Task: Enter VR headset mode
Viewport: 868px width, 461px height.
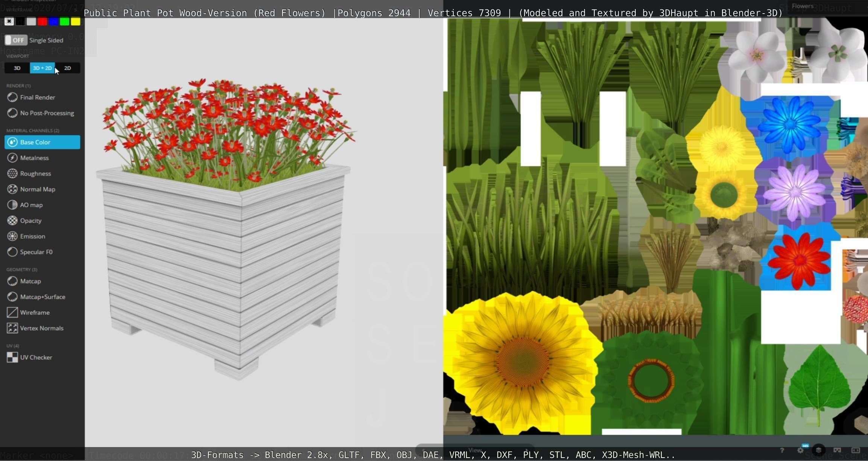Action: pos(837,450)
